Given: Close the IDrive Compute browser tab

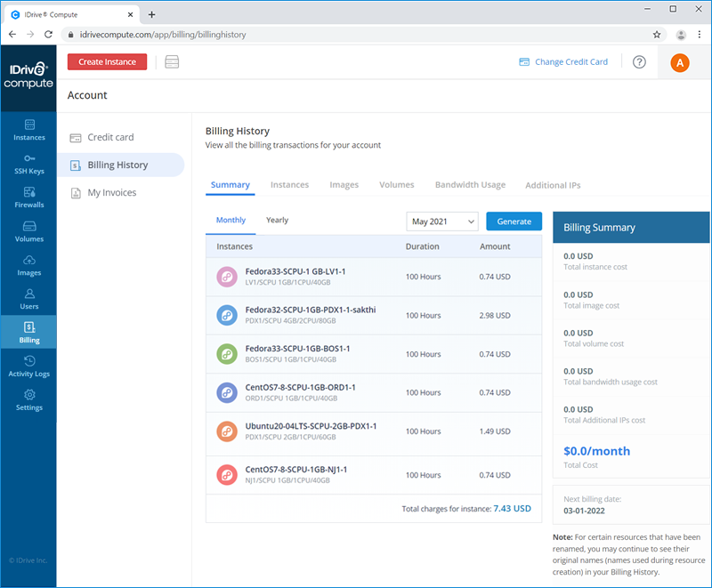Looking at the screenshot, I should click(x=130, y=14).
